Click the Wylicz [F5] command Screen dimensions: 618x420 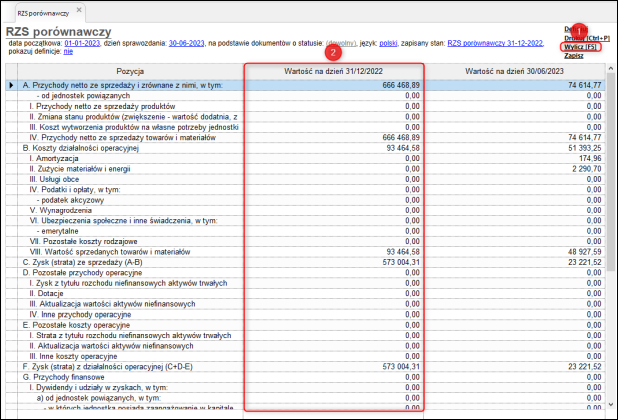(x=580, y=47)
